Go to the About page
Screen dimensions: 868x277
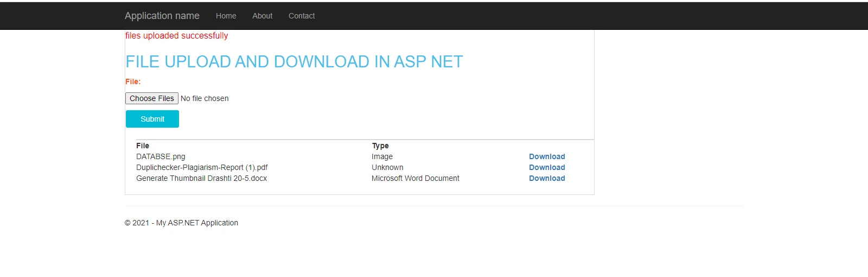coord(262,16)
